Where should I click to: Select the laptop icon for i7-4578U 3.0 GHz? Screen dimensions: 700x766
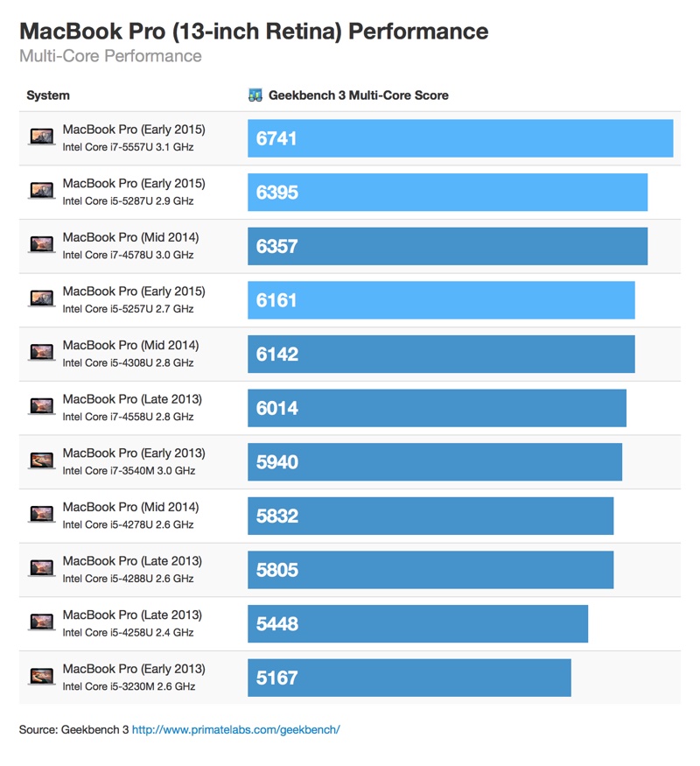pos(41,244)
